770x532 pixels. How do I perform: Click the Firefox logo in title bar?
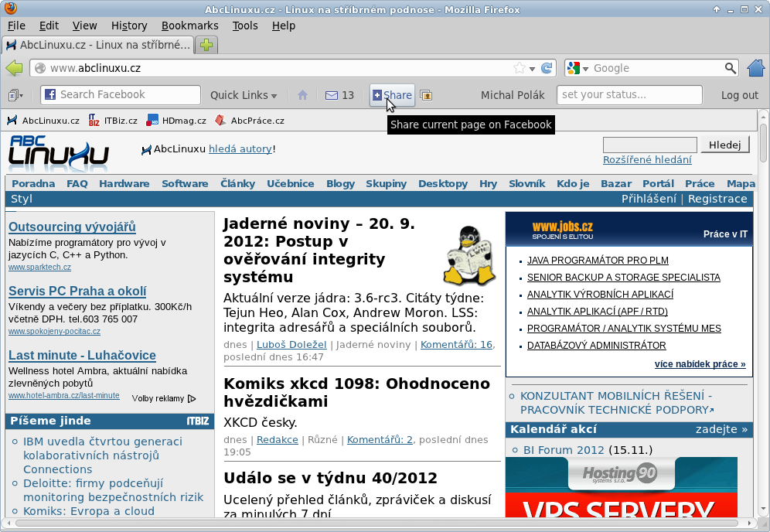pyautogui.click(x=10, y=9)
